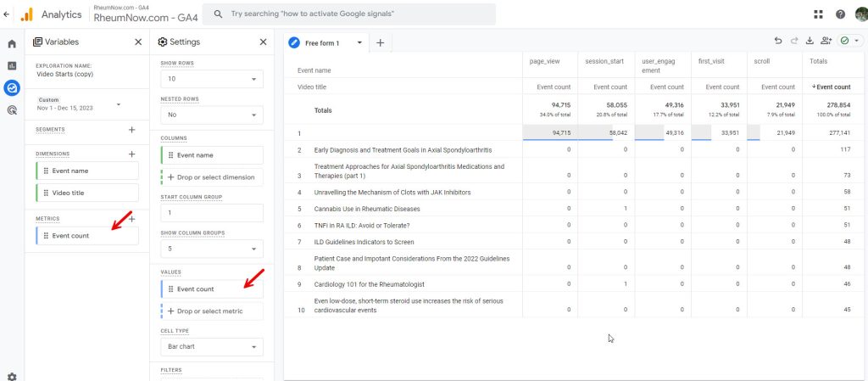Expand the Show Rows dropdown

click(211, 79)
